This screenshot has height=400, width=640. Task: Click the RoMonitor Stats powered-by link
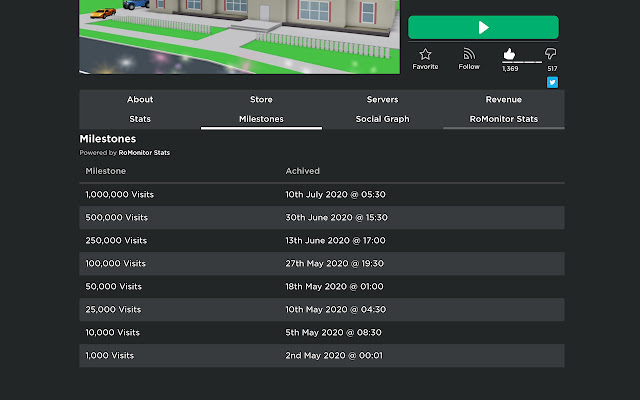pos(144,153)
